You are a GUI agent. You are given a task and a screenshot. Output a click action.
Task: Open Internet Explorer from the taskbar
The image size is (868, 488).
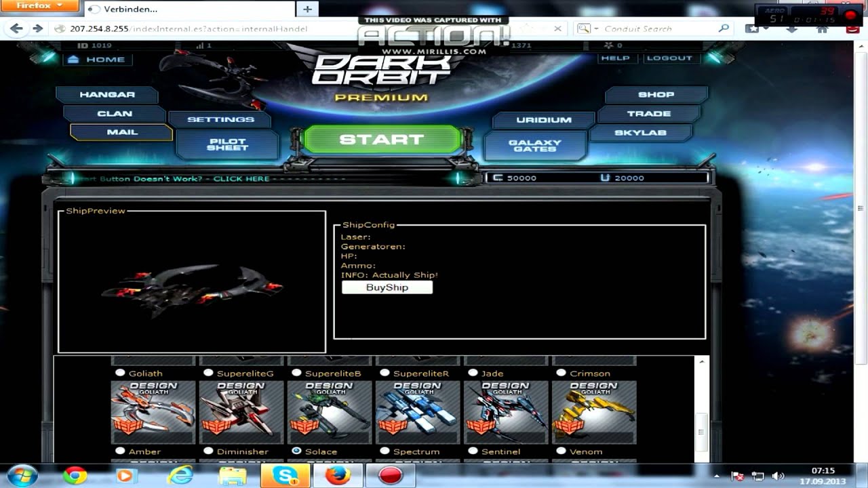point(180,475)
